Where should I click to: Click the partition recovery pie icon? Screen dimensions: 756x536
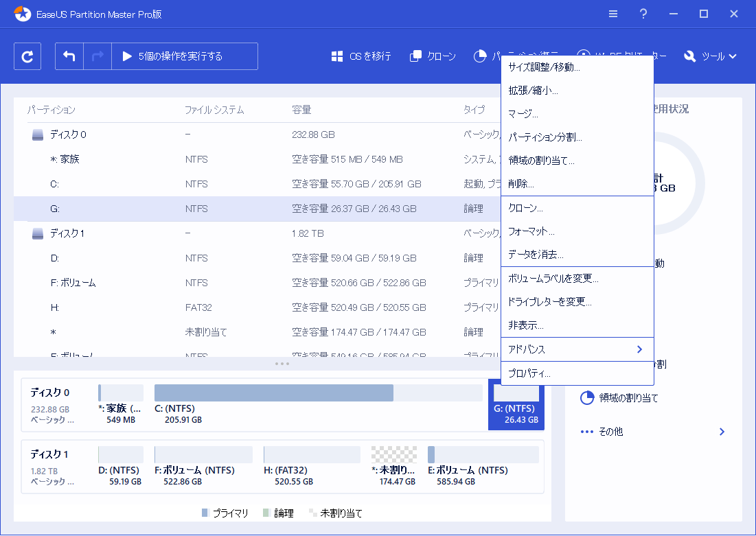[x=480, y=56]
